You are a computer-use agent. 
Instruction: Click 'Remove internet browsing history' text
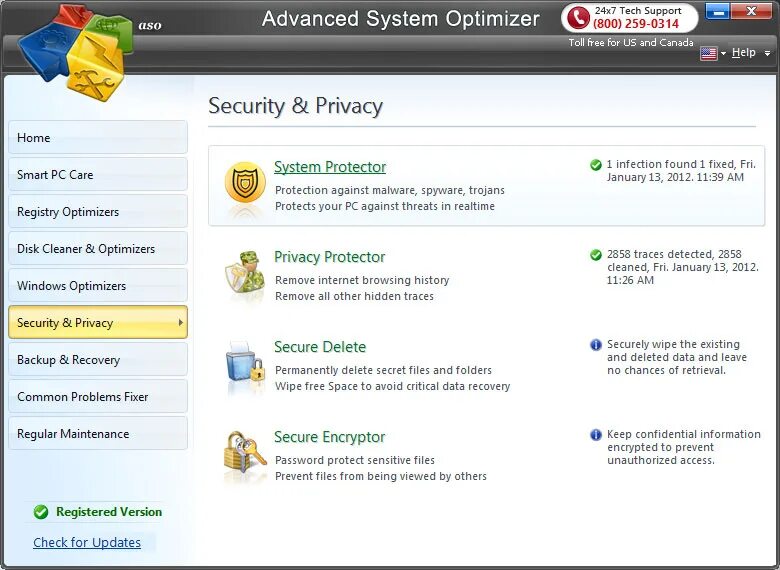click(x=362, y=280)
